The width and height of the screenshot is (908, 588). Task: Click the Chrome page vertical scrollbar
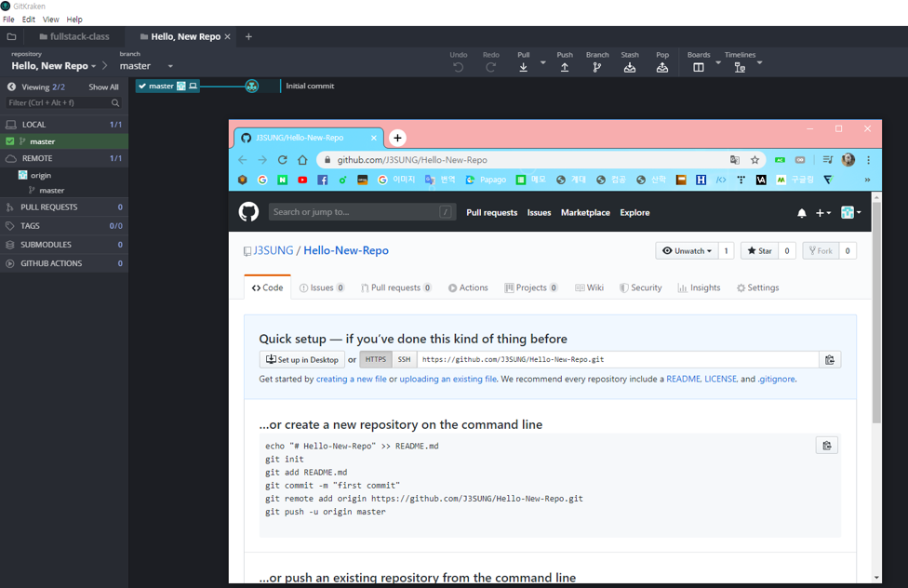[876, 313]
